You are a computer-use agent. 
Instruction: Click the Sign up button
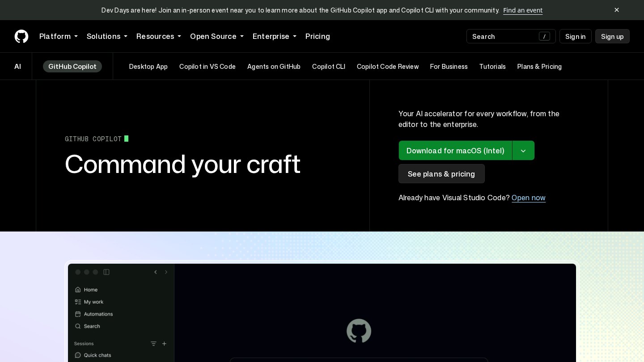coord(612,36)
